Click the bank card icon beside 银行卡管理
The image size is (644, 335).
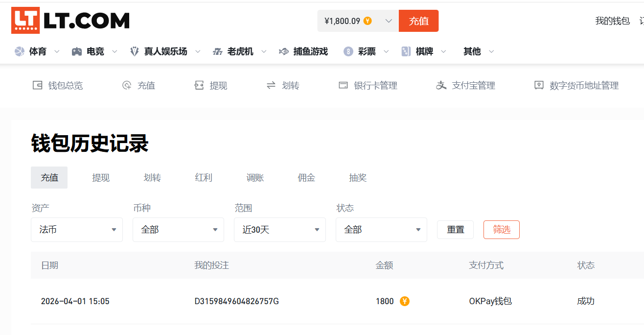click(x=343, y=85)
